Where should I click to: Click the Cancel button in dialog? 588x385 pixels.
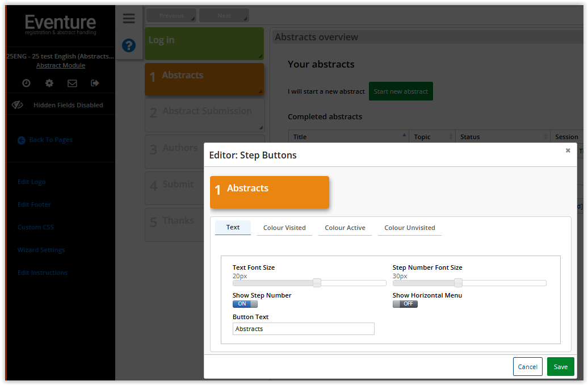(x=527, y=367)
